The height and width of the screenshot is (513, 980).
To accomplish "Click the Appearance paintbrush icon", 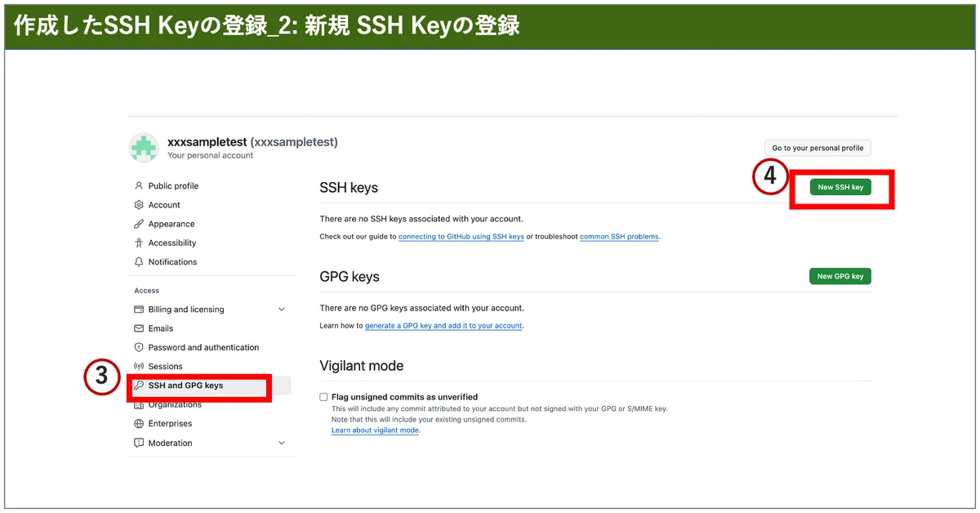I will coord(139,224).
